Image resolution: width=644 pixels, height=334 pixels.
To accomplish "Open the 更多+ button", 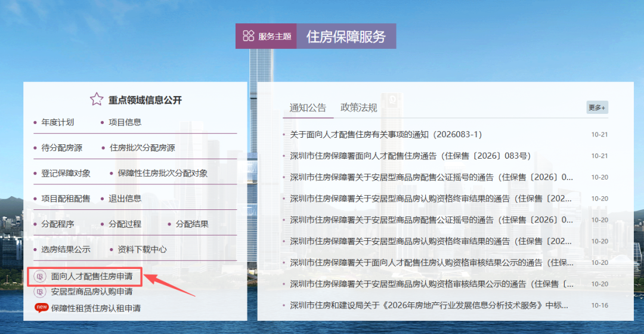I will click(x=597, y=107).
